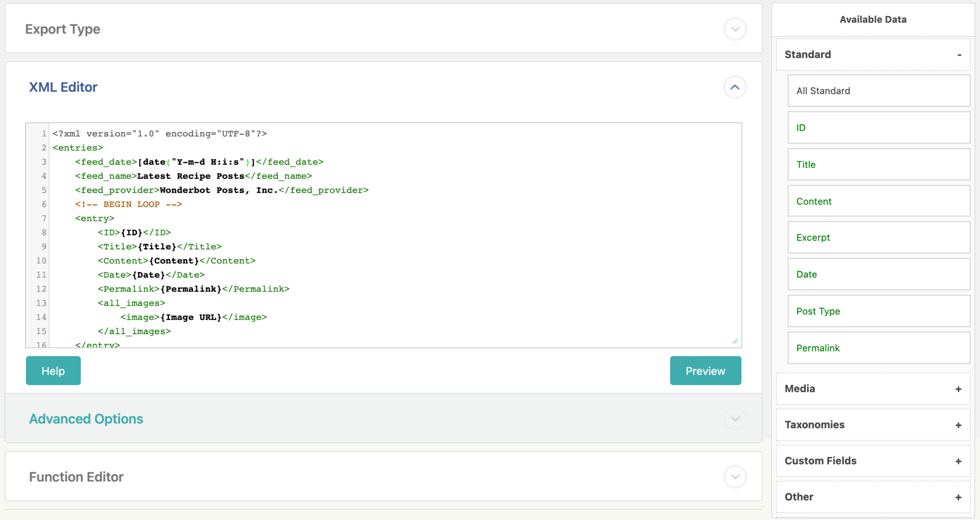Select the Title data field
Screen dimensions: 980x520
pyautogui.click(x=879, y=164)
